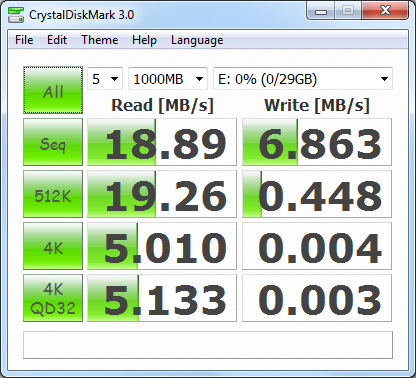This screenshot has width=416, height=378.
Task: Start the 4K benchmark test
Action: pos(53,246)
